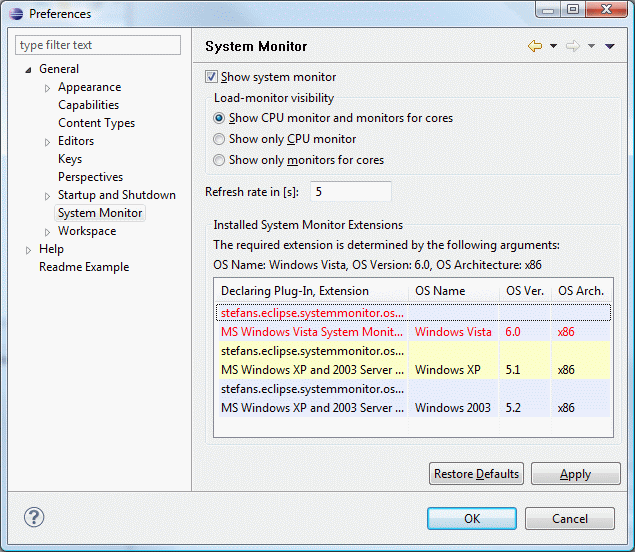Click the Declaring Plug-In, Extension column header

[311, 291]
